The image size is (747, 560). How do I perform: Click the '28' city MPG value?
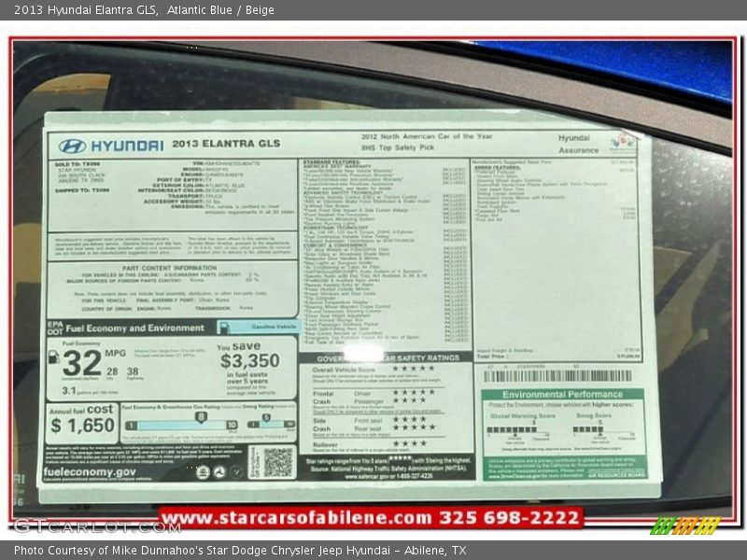(112, 371)
